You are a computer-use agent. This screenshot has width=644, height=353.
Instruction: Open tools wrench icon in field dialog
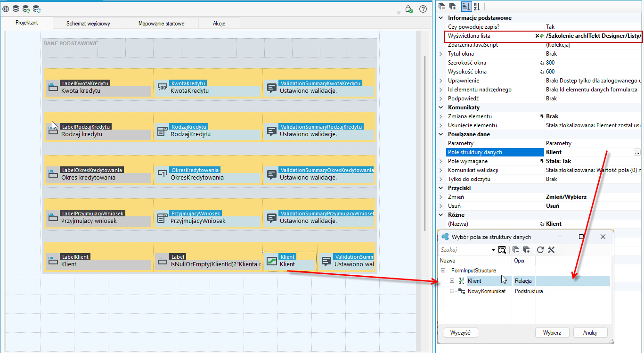coord(551,250)
